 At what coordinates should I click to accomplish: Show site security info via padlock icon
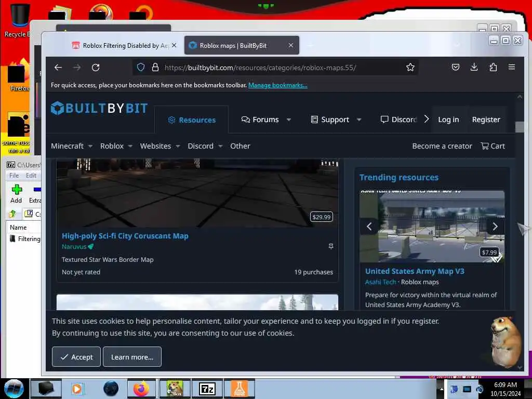155,68
